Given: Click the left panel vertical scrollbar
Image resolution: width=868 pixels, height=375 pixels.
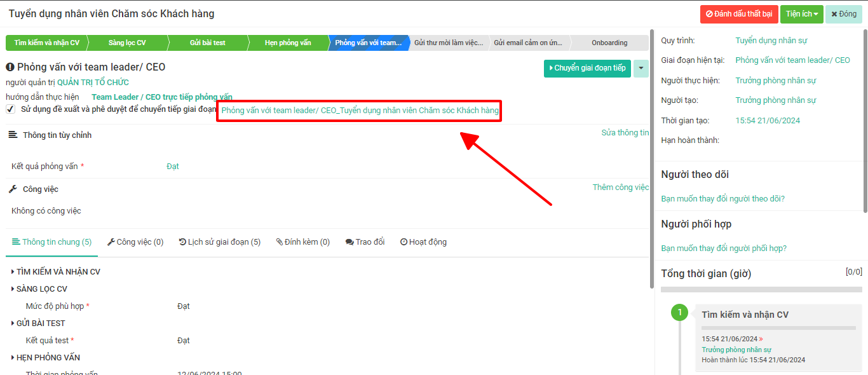Looking at the screenshot, I should coord(652,159).
